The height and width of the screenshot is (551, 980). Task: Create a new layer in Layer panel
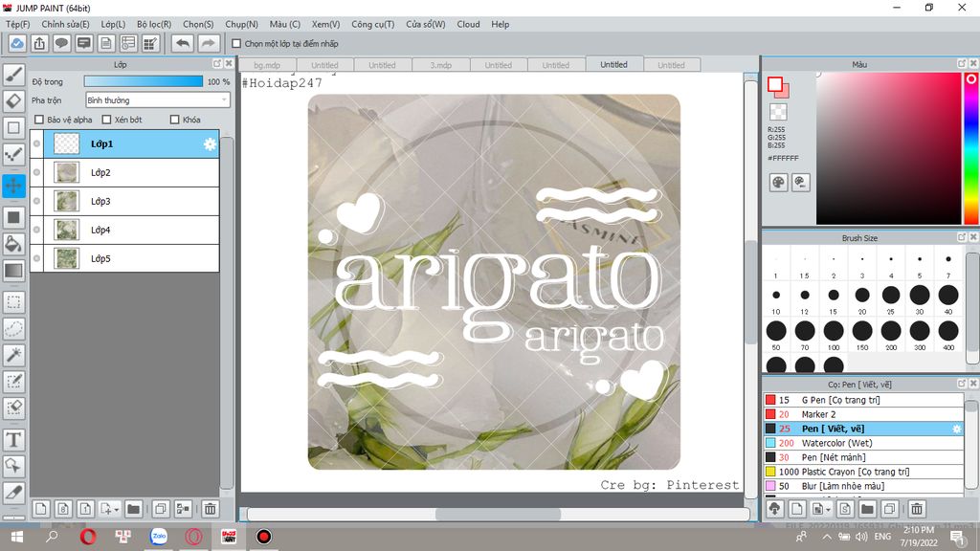point(40,509)
